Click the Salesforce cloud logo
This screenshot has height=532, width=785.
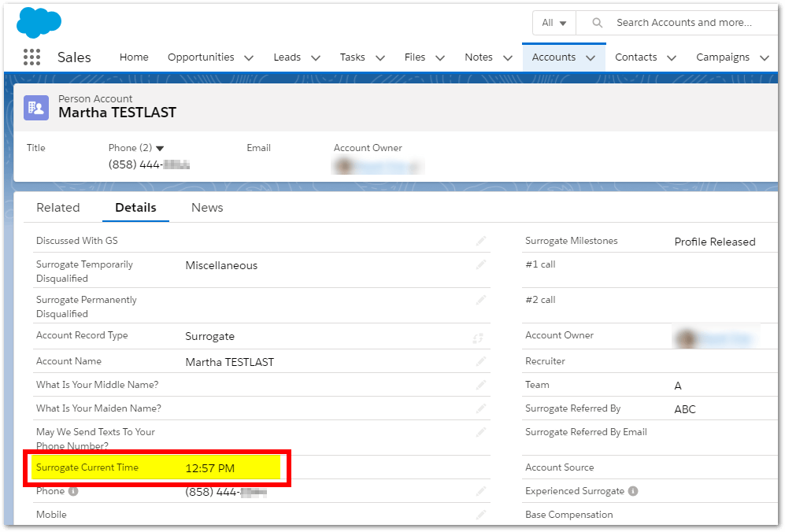pyautogui.click(x=39, y=22)
